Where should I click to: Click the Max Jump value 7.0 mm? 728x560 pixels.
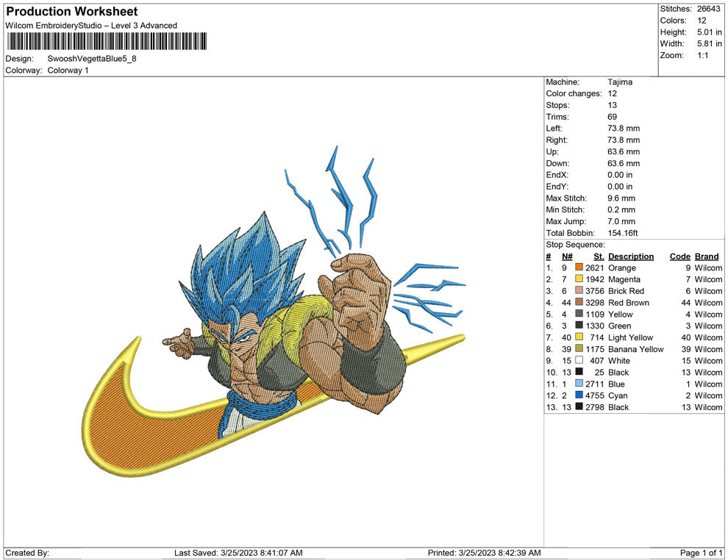(621, 221)
